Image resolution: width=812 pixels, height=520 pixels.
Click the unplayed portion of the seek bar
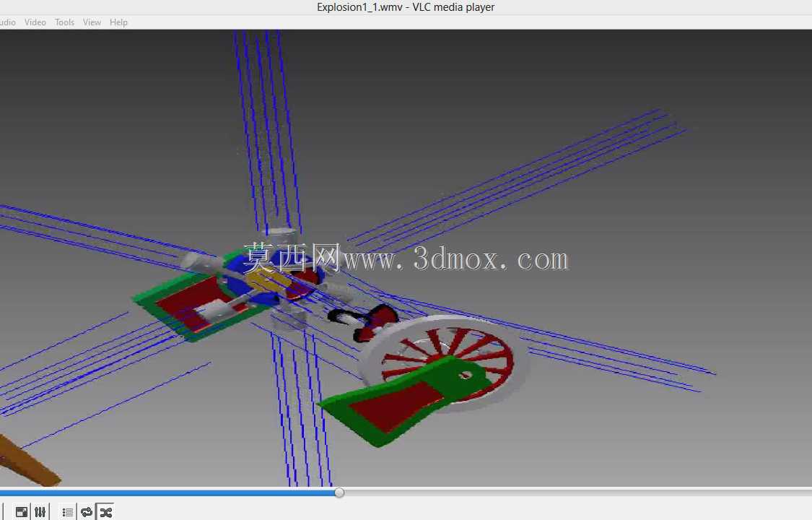point(578,493)
